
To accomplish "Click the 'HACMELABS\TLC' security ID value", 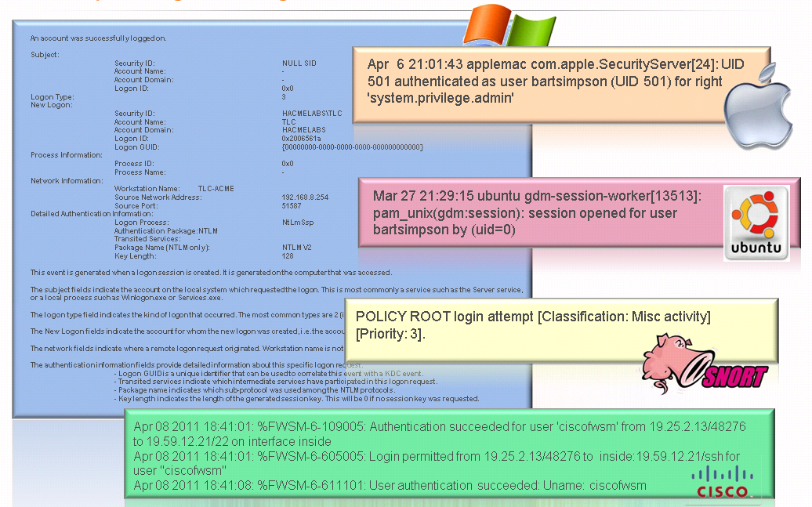I will [x=312, y=114].
